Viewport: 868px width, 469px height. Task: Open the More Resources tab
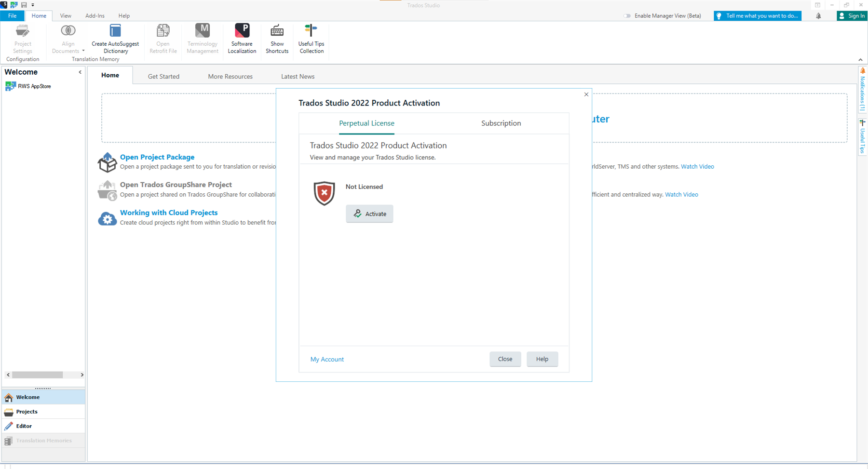click(230, 76)
